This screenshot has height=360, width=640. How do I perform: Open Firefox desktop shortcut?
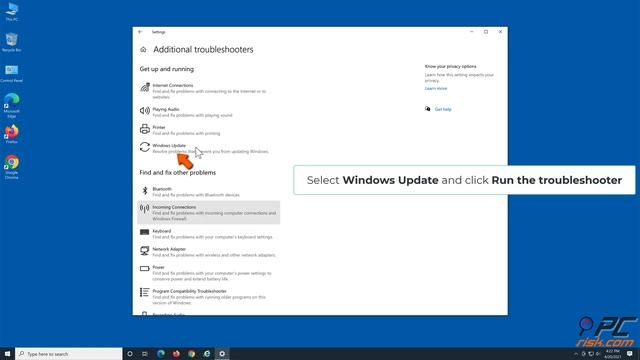click(11, 134)
